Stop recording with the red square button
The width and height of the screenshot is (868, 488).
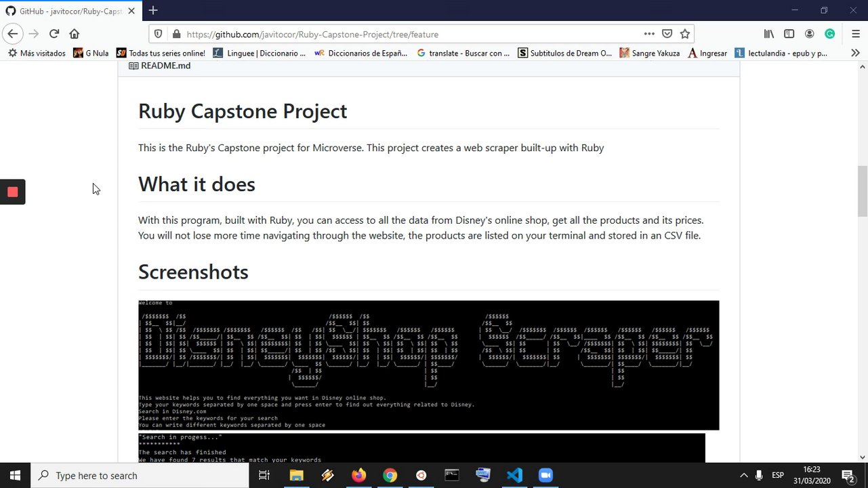12,192
